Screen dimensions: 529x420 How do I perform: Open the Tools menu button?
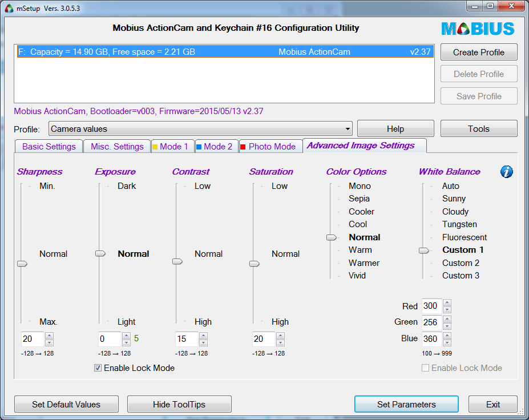[x=479, y=128]
